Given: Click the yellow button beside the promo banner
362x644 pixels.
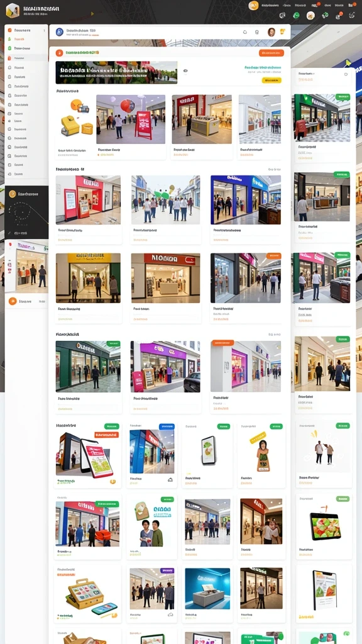Looking at the screenshot, I should 271,80.
